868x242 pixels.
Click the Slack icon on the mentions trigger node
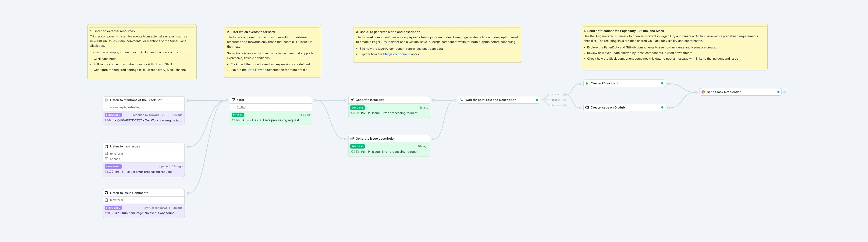[107, 100]
